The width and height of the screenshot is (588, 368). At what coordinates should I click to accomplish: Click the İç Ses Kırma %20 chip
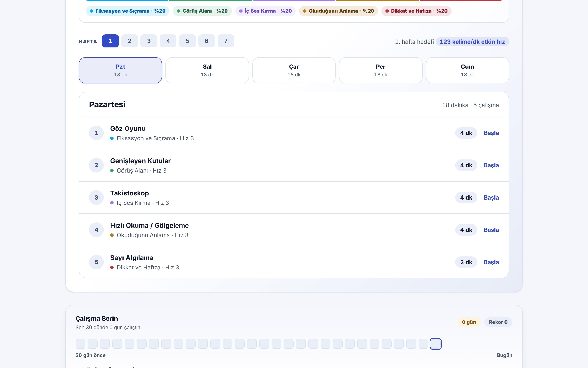(x=265, y=11)
